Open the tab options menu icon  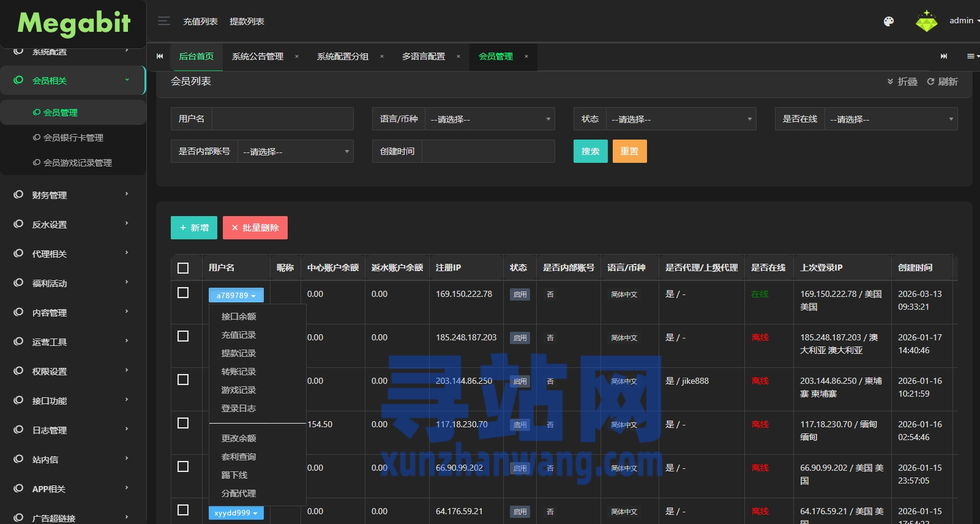click(x=972, y=56)
